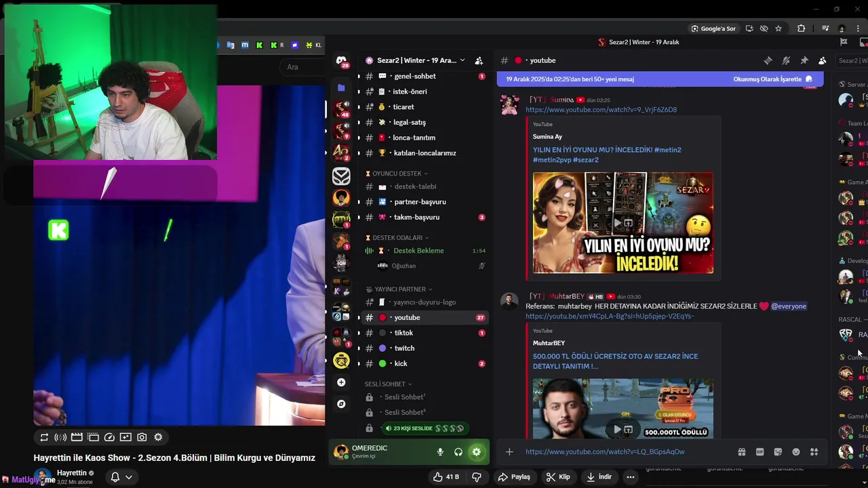Bookmark page with star icon in address bar
The height and width of the screenshot is (488, 868).
pos(778,28)
